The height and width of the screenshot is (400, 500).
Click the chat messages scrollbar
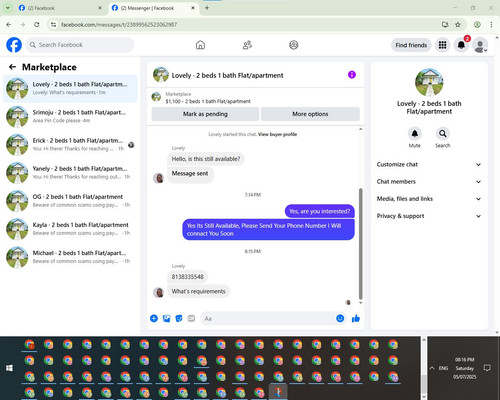point(360,244)
